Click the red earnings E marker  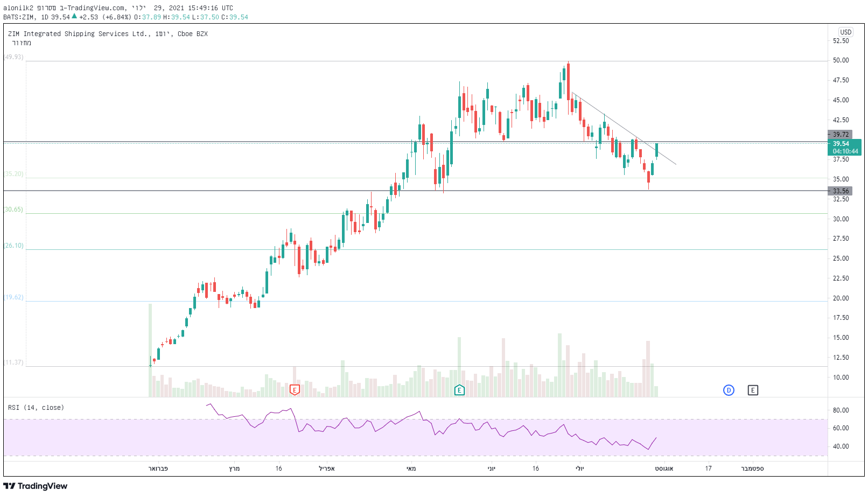click(295, 390)
